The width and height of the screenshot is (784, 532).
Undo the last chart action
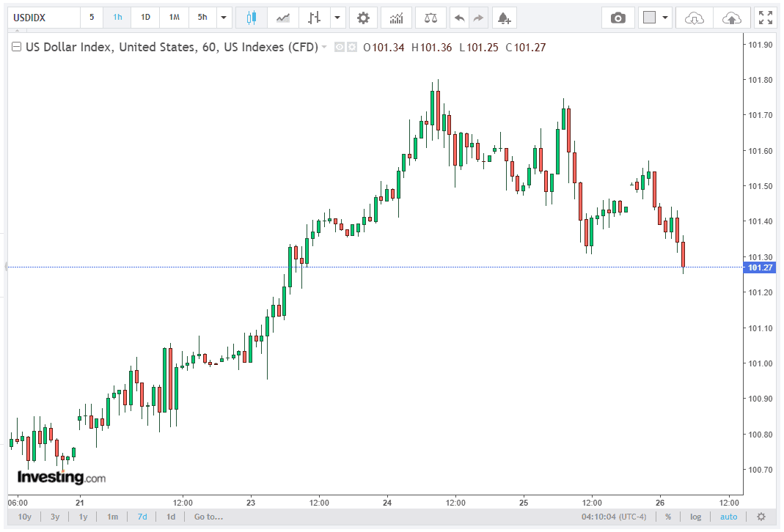pyautogui.click(x=460, y=18)
